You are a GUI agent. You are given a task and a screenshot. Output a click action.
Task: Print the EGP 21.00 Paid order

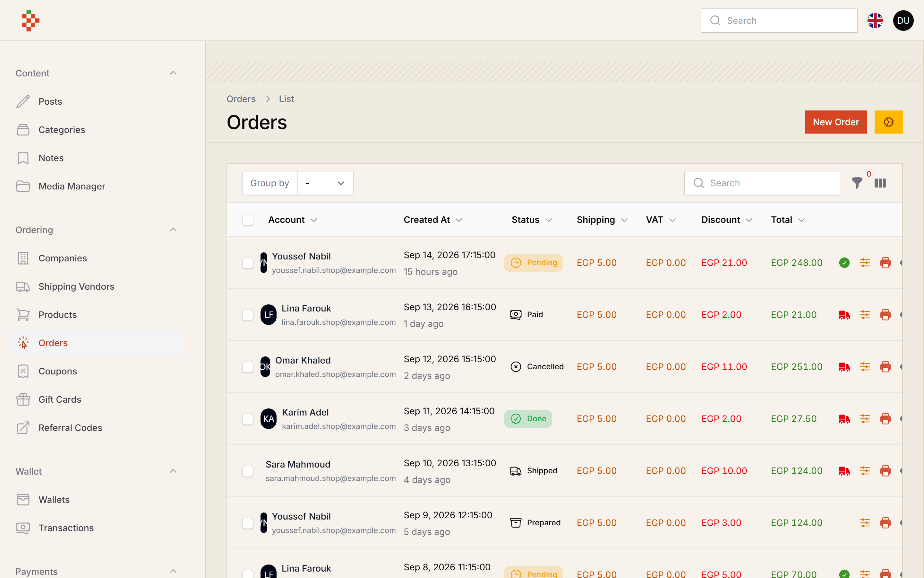(x=886, y=315)
